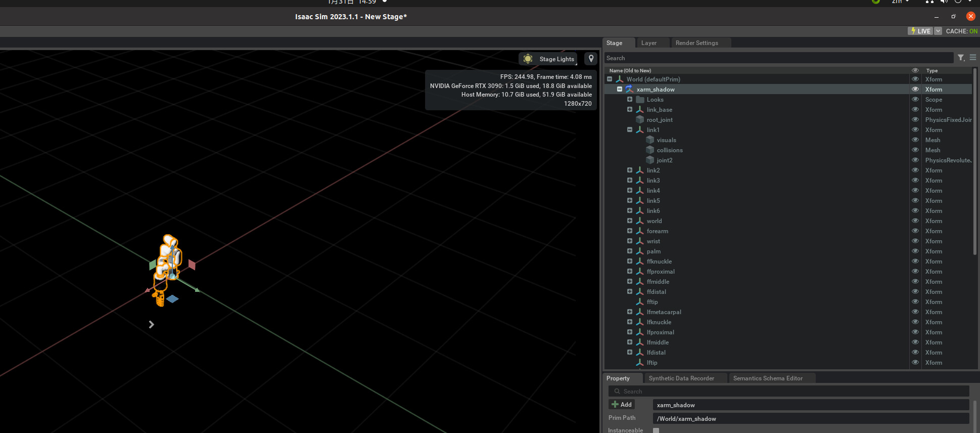980x433 pixels.
Task: Click the root_joint cube icon
Action: point(640,119)
